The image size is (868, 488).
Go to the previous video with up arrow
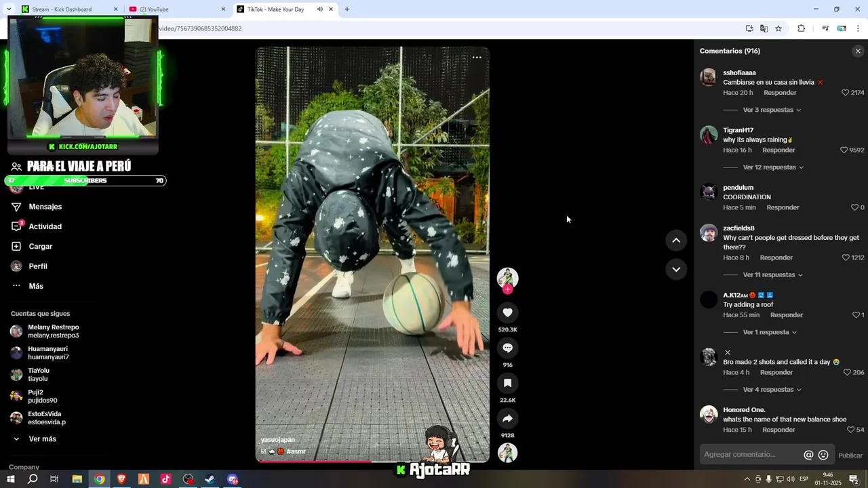pos(676,240)
